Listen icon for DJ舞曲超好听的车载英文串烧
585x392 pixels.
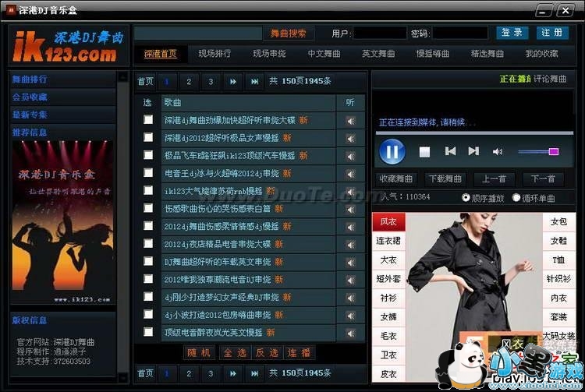tap(350, 263)
